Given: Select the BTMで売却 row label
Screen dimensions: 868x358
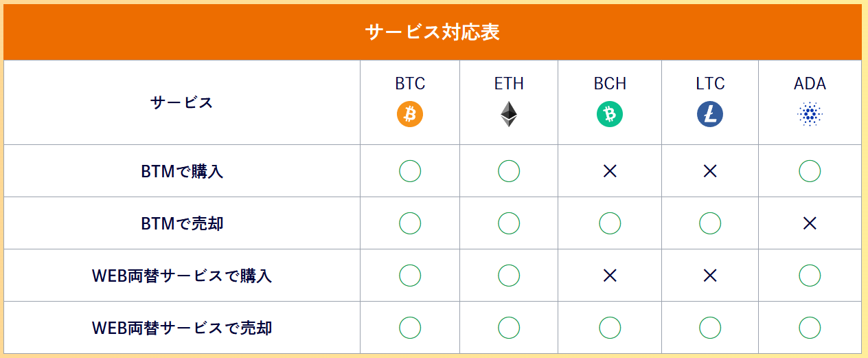Looking at the screenshot, I should [x=182, y=223].
